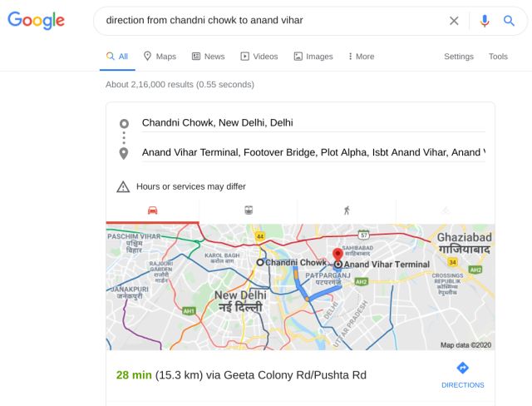Select the driving car travel mode
The image size is (532, 406).
[152, 210]
